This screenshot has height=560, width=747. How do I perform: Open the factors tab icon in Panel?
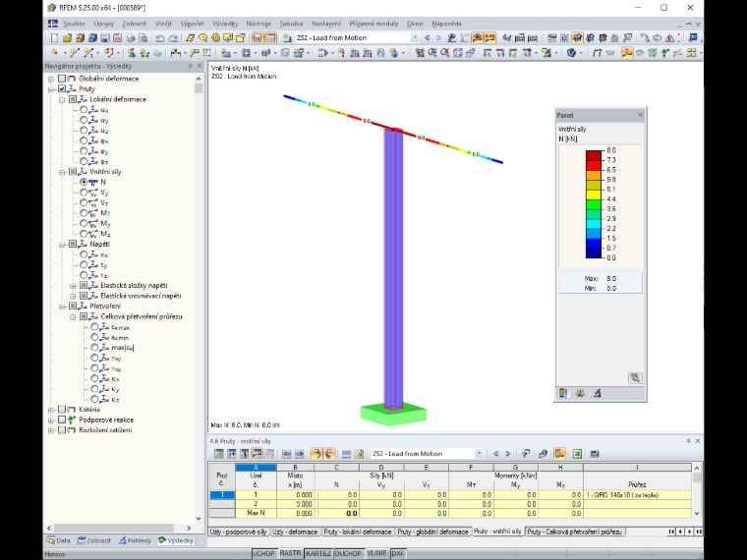click(x=580, y=393)
